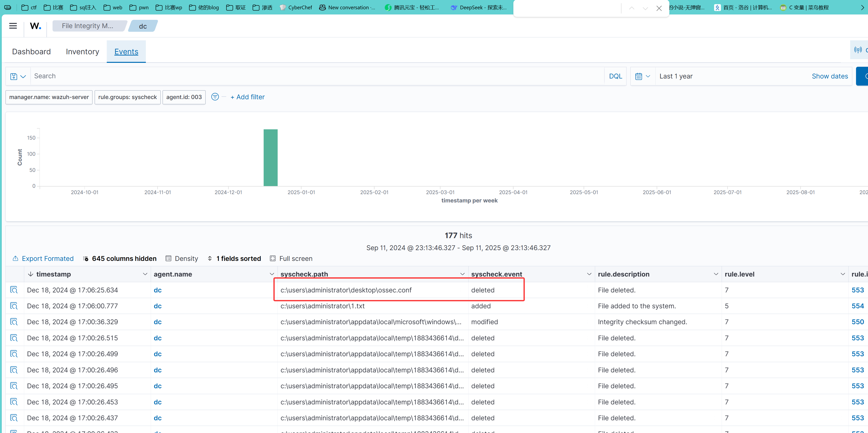Click the green histogram bar
Screen dimensions: 868x433
coord(270,158)
